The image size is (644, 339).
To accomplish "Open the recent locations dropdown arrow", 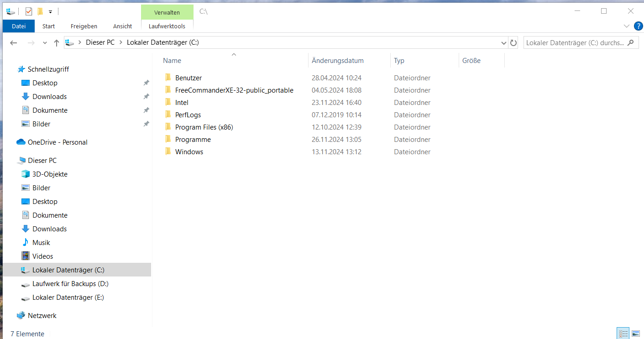I will (45, 43).
